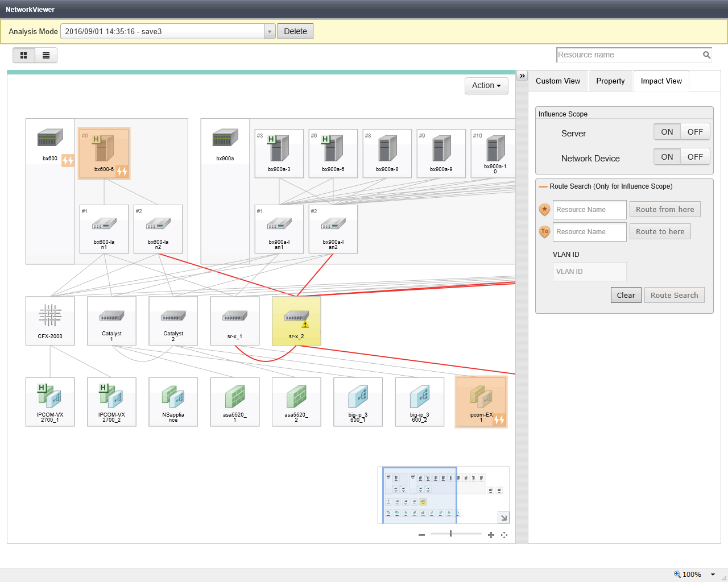Screen dimensions: 728x582
Task: Turn Server influence scope OFF
Action: click(x=695, y=132)
